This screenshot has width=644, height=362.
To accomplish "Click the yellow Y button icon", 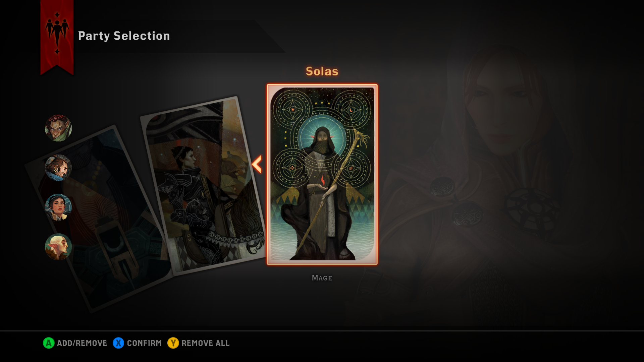I will click(x=173, y=343).
